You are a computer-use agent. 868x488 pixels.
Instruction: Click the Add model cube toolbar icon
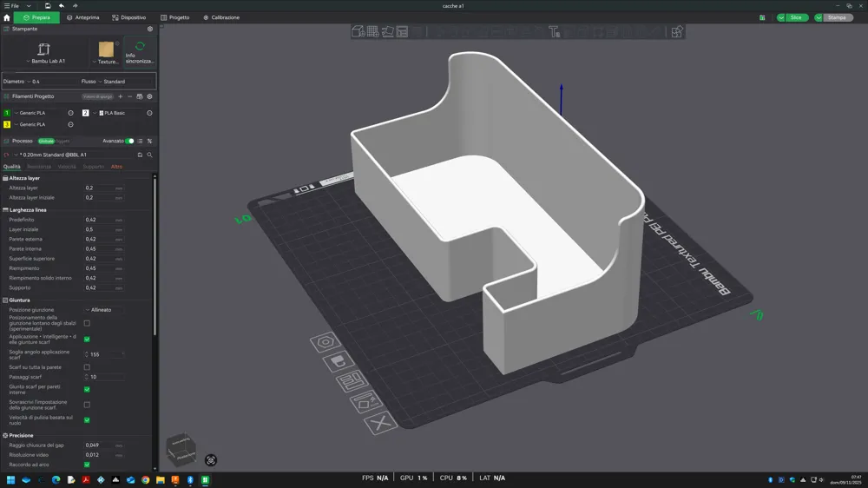(x=358, y=31)
